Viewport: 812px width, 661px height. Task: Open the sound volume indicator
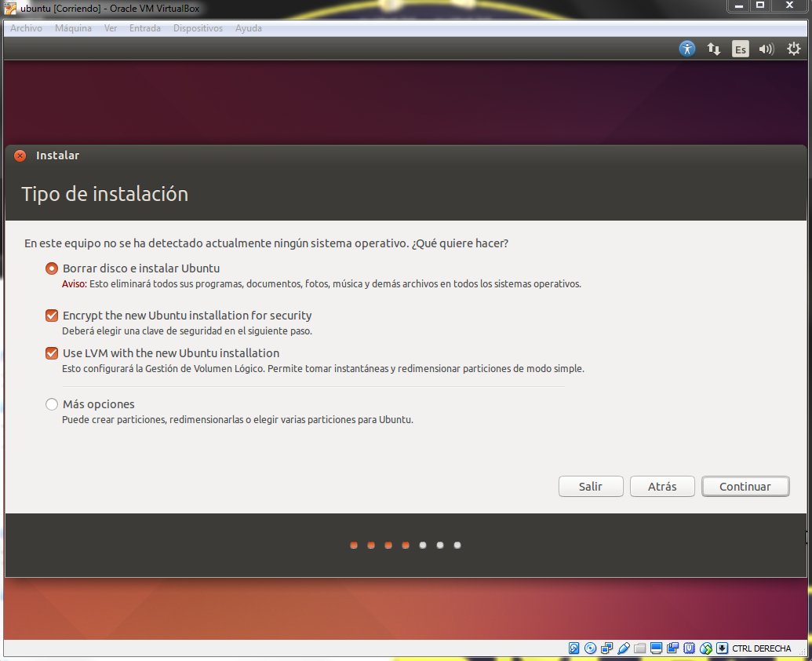tap(766, 49)
